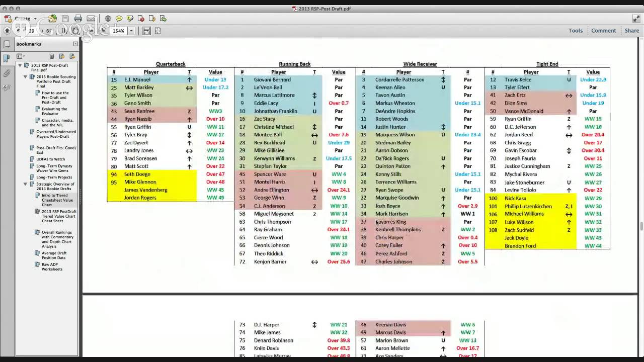The height and width of the screenshot is (362, 644).
Task: Open bookmark Average Draft Position Data
Action: (x=54, y=255)
